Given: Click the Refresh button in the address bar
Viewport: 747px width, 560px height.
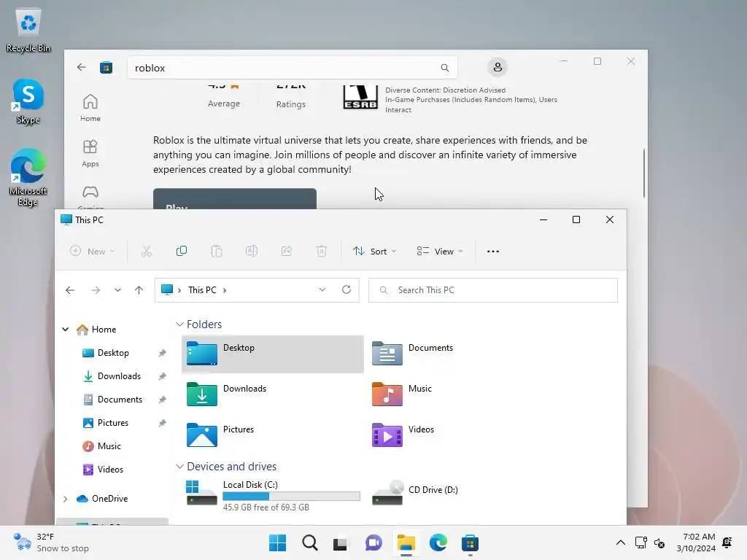Looking at the screenshot, I should (x=347, y=289).
